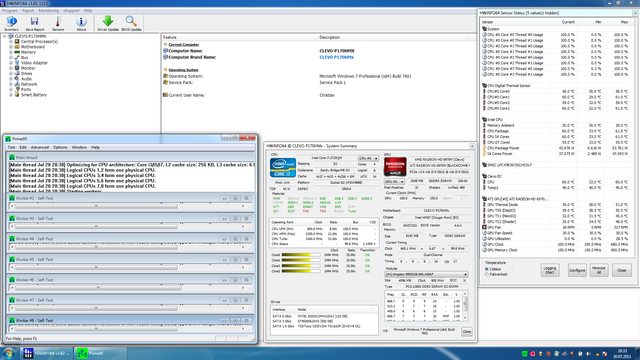Open Prime95 Test menu

11,147
